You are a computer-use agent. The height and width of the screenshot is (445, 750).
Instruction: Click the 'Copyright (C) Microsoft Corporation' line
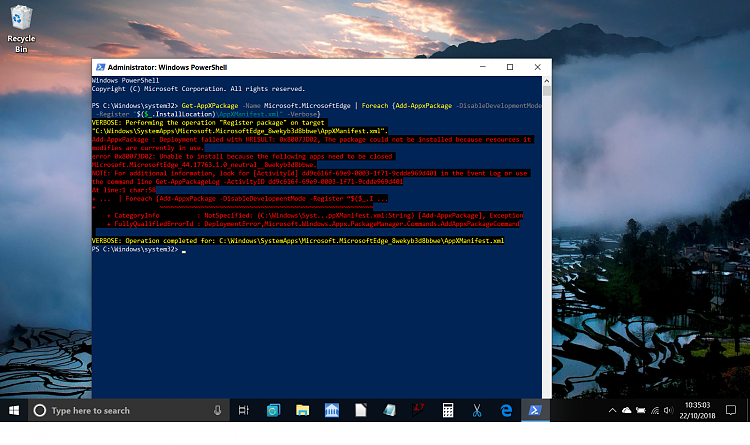pos(199,89)
